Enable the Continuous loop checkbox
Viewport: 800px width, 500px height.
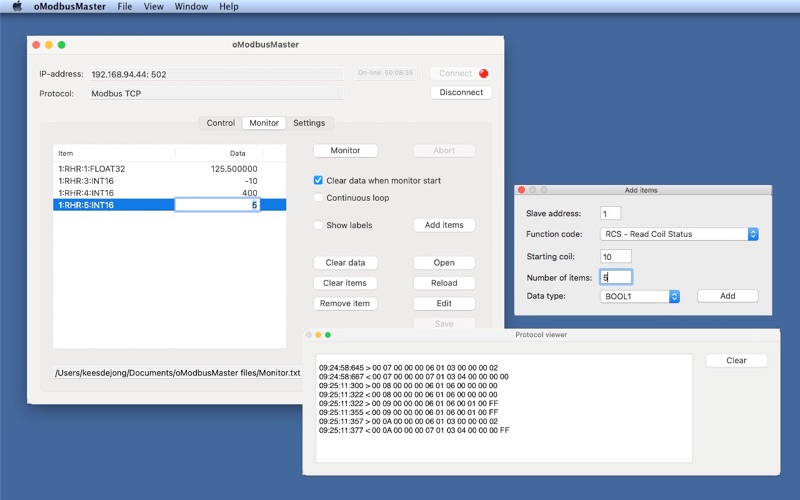point(319,198)
